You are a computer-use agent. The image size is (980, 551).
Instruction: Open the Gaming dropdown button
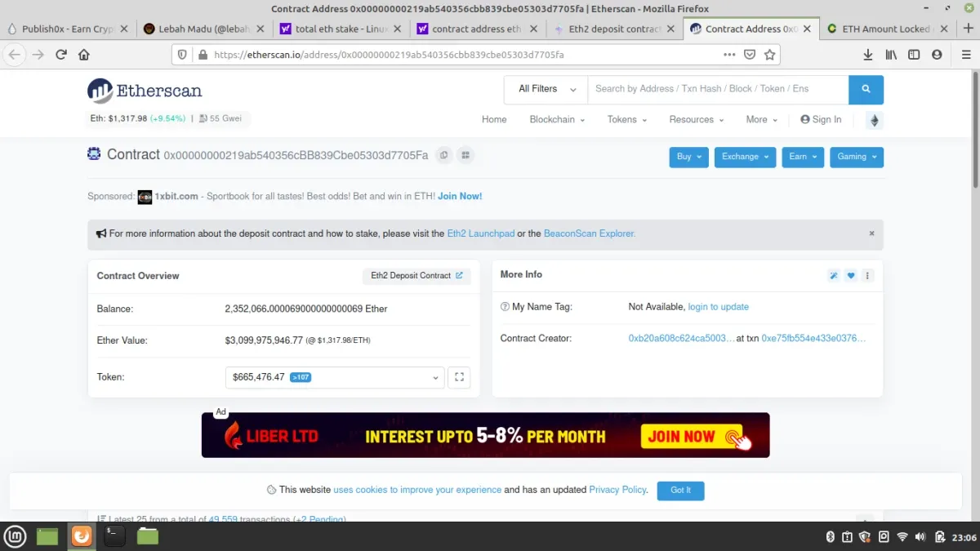[x=857, y=157]
